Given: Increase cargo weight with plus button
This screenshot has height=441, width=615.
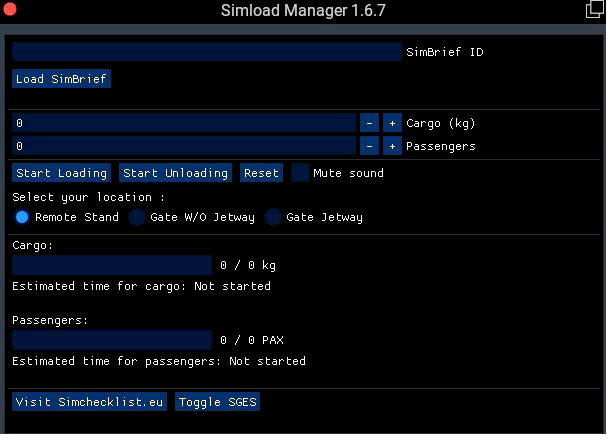Looking at the screenshot, I should 392,123.
